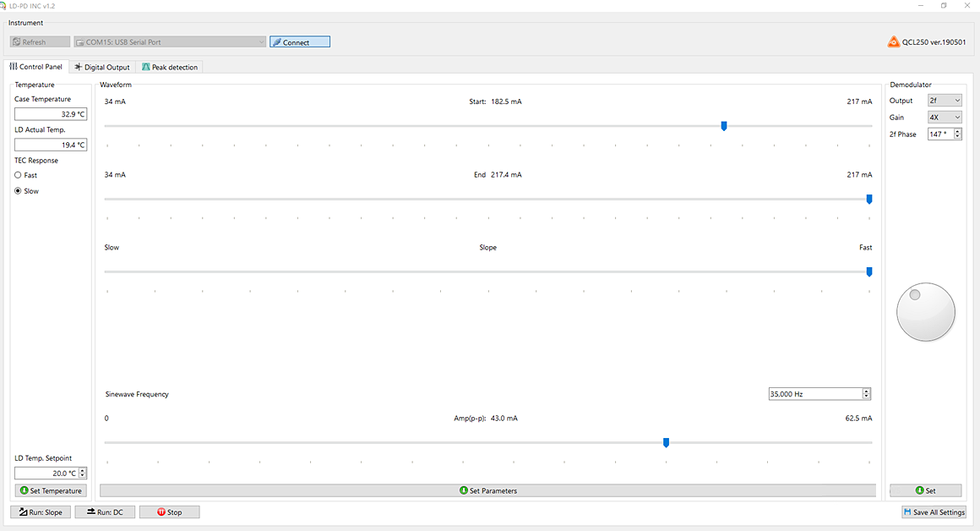Start the Run: DC mode

pos(105,512)
